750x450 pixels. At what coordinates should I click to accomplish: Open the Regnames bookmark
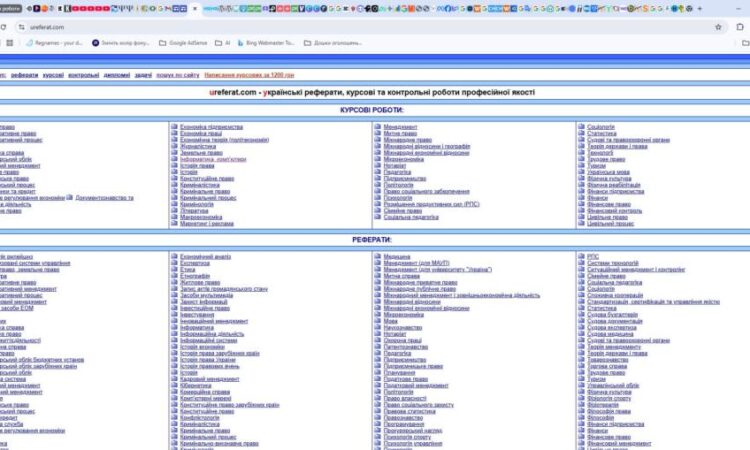click(x=54, y=43)
